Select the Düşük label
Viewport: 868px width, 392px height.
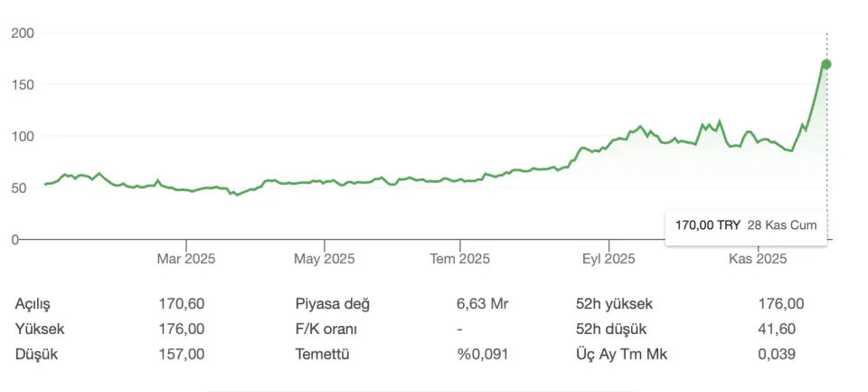coord(36,354)
